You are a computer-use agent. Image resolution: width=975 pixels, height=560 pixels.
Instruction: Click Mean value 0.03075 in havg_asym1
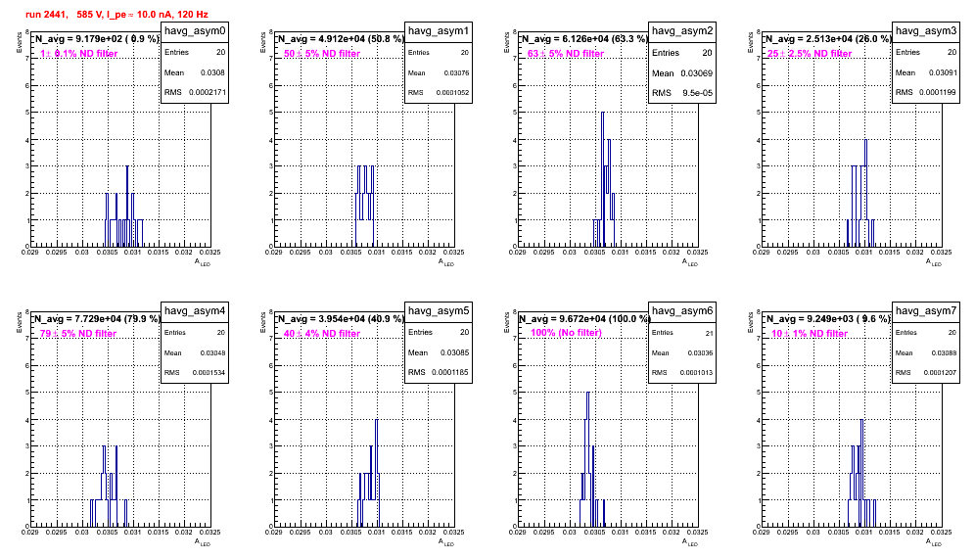[x=456, y=72]
